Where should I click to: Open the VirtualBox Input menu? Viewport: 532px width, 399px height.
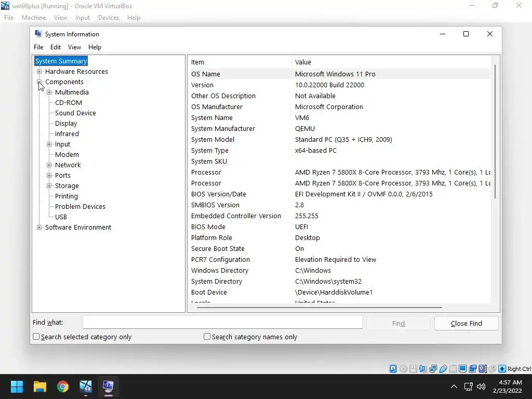(x=83, y=18)
